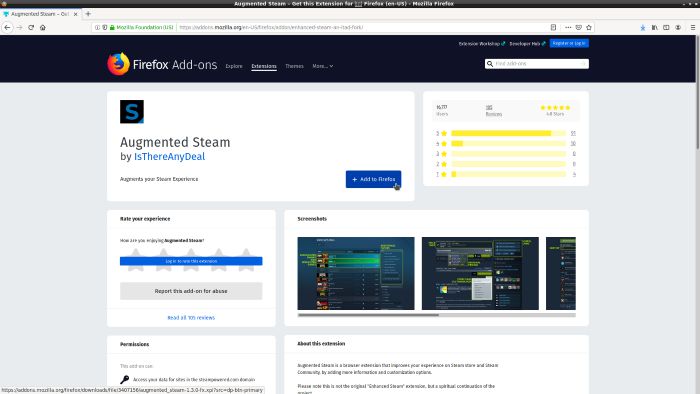This screenshot has height=394, width=700.
Task: Focus the Find add-ons search field
Action: [537, 64]
